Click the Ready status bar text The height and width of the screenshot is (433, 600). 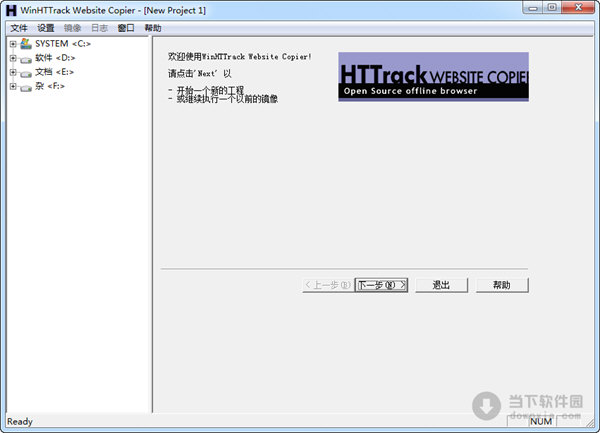click(20, 422)
